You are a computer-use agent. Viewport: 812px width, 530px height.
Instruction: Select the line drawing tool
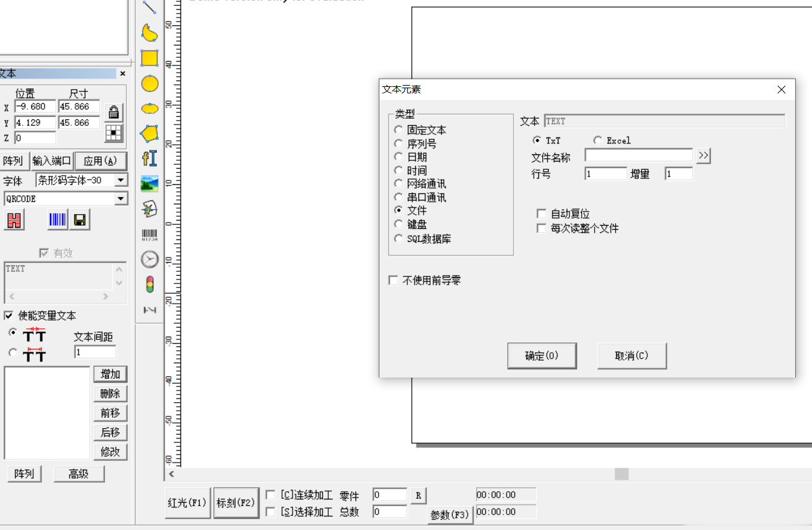click(150, 7)
